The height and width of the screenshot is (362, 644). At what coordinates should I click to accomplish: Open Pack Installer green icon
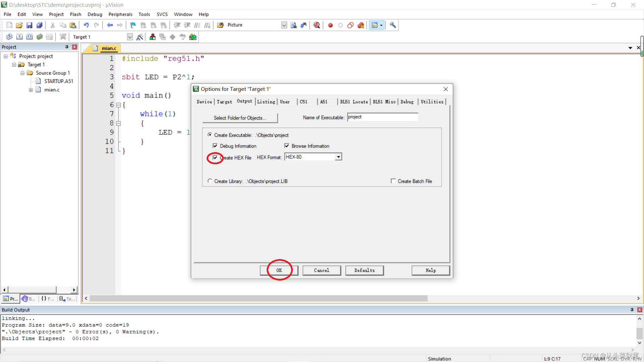193,37
